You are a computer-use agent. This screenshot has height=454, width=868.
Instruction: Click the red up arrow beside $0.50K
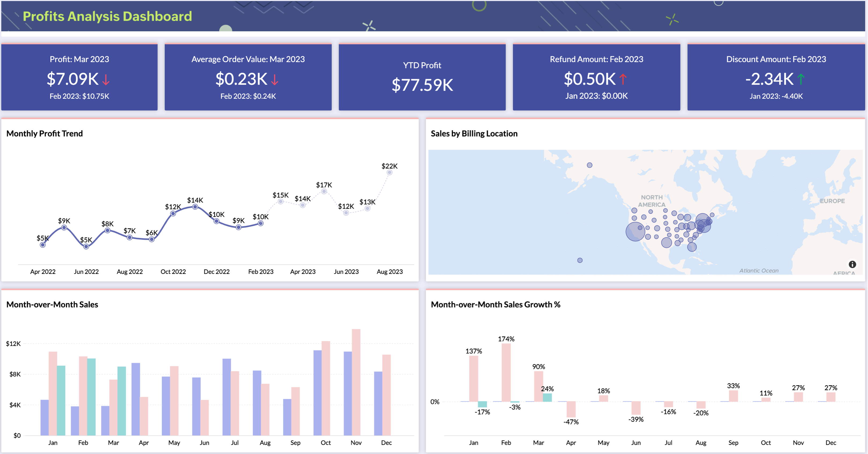[623, 80]
